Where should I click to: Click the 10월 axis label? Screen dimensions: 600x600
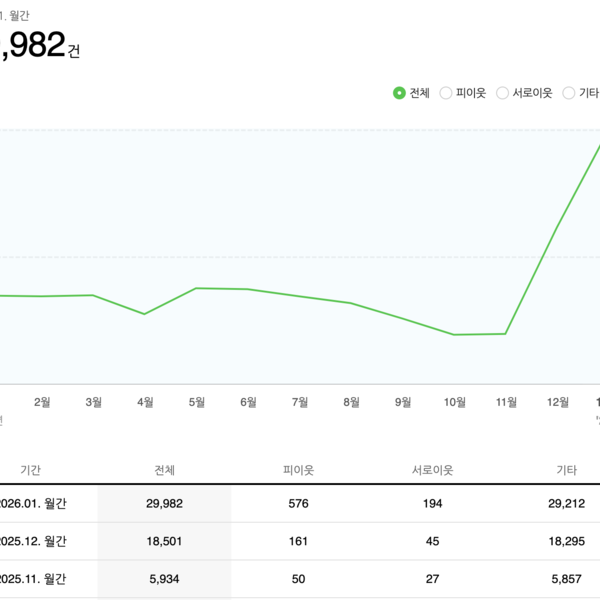point(455,402)
